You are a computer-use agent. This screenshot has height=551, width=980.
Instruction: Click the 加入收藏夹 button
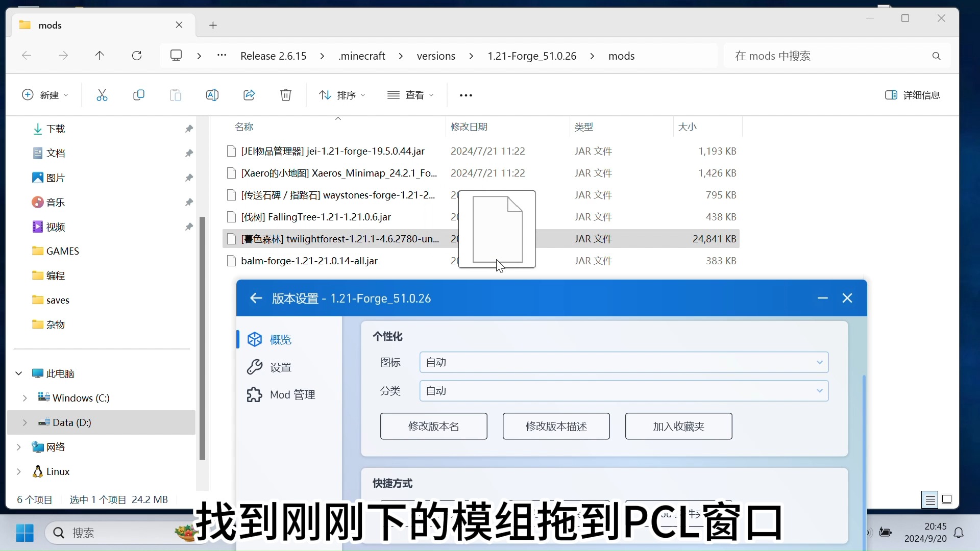click(678, 426)
